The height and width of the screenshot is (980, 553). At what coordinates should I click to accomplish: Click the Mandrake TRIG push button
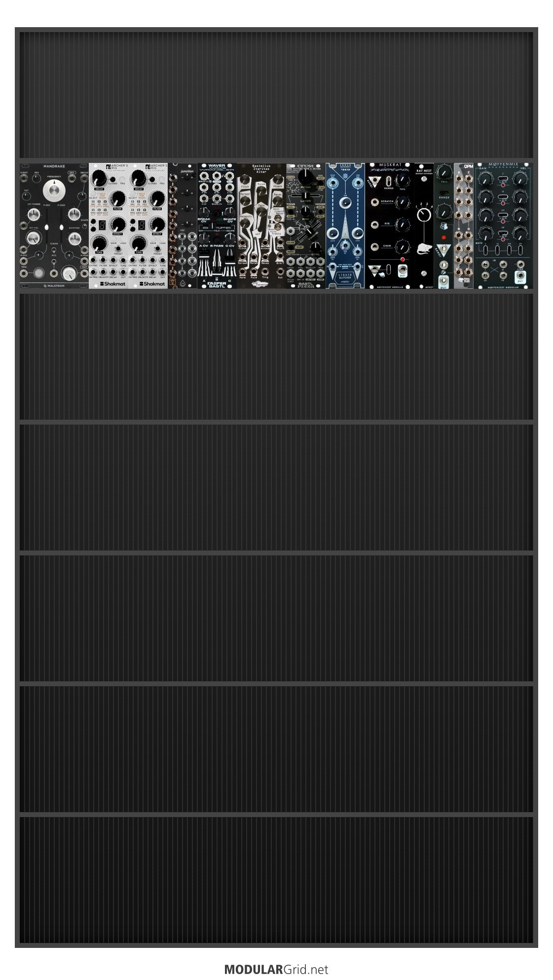click(x=38, y=273)
